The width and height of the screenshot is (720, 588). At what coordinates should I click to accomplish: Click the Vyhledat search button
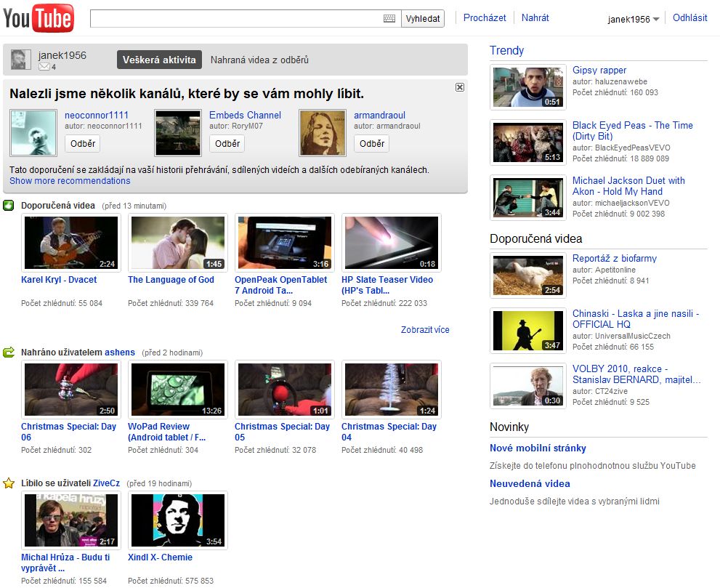pyautogui.click(x=422, y=19)
